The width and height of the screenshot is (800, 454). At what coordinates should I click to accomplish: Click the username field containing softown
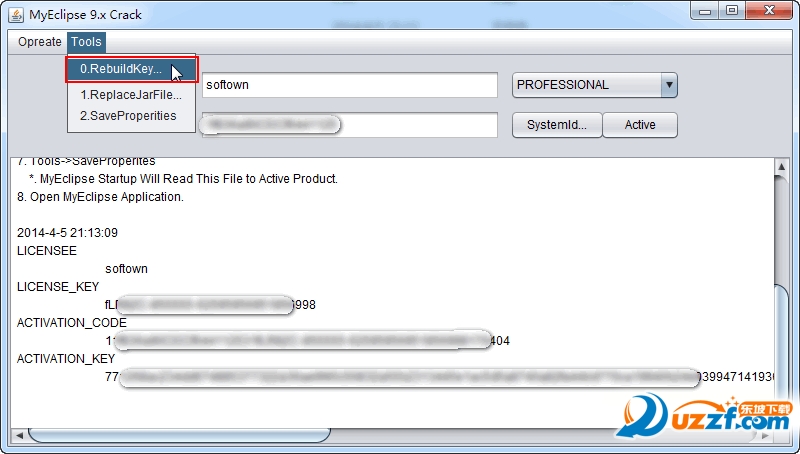pos(349,85)
